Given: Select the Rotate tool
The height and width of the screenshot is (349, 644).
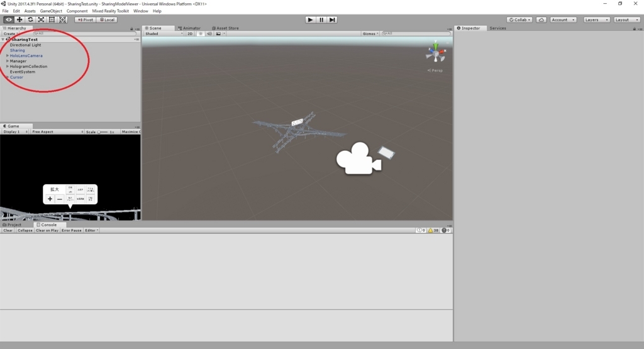Looking at the screenshot, I should (30, 19).
